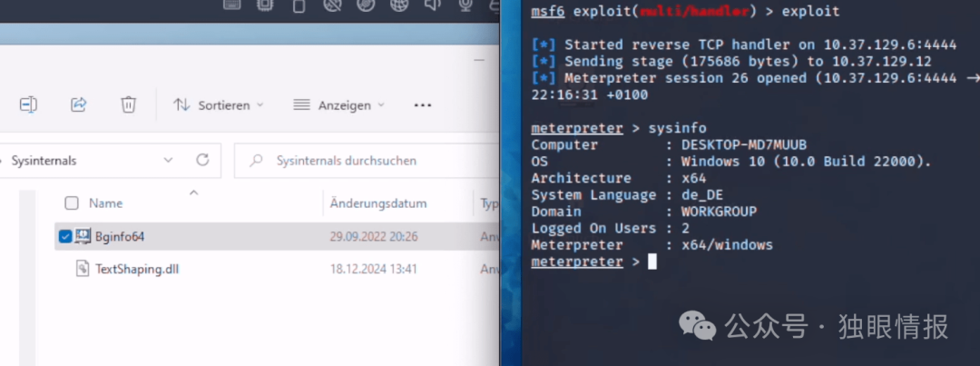The height and width of the screenshot is (366, 980).
Task: Open the Sortieren dropdown menu
Action: point(219,105)
